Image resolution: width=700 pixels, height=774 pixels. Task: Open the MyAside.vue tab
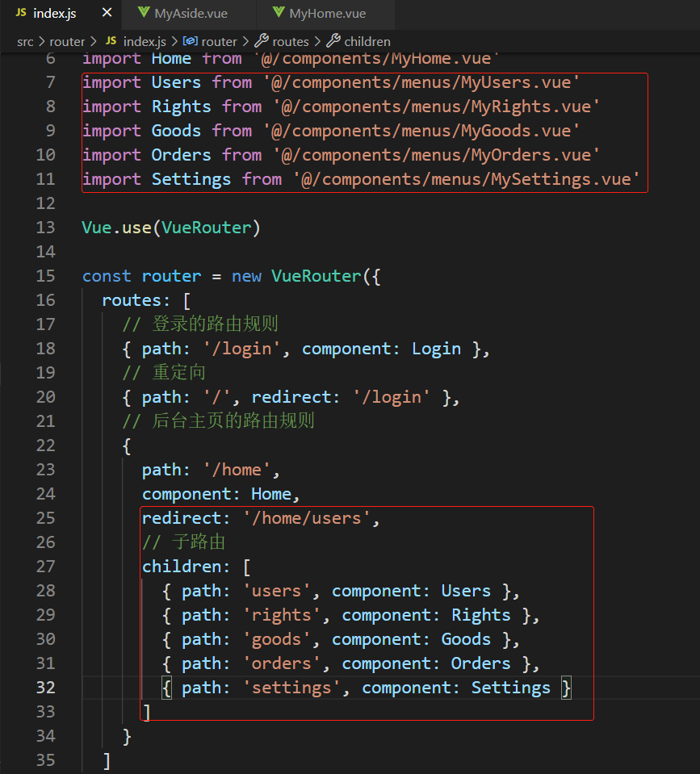[x=190, y=14]
